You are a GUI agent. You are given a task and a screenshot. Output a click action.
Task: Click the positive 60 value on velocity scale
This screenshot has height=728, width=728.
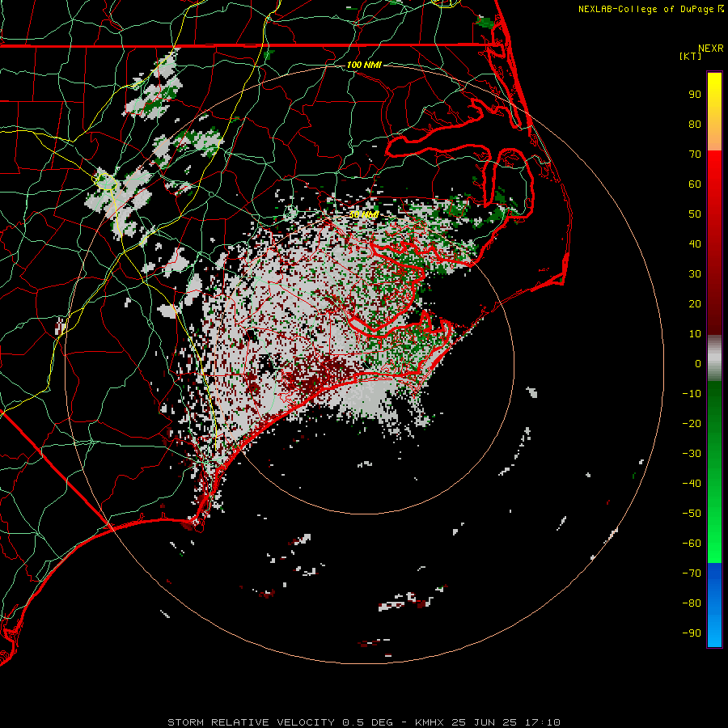pyautogui.click(x=695, y=184)
